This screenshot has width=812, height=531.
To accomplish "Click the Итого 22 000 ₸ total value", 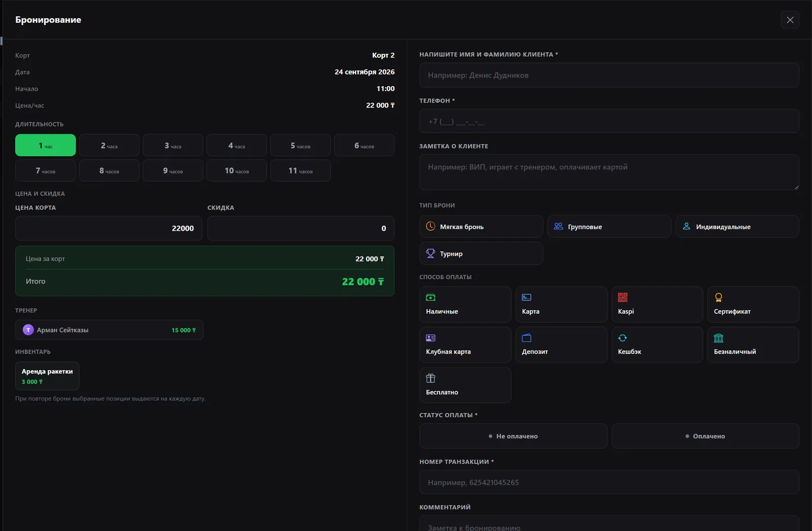I will [x=363, y=281].
